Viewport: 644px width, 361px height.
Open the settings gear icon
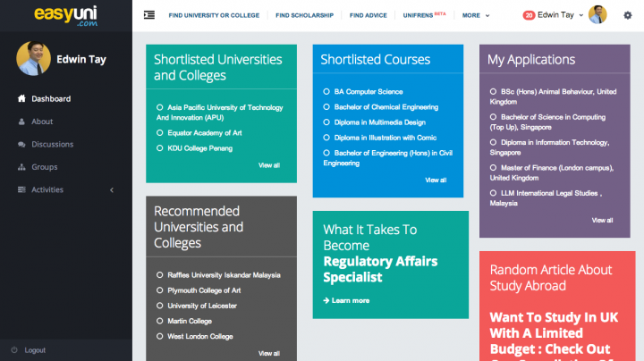click(x=628, y=15)
